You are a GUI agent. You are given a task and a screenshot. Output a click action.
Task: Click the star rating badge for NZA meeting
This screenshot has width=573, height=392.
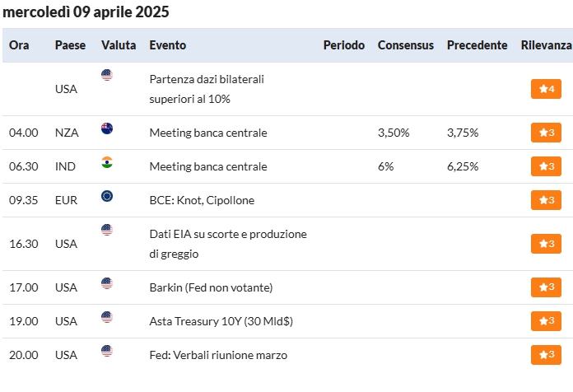point(546,133)
